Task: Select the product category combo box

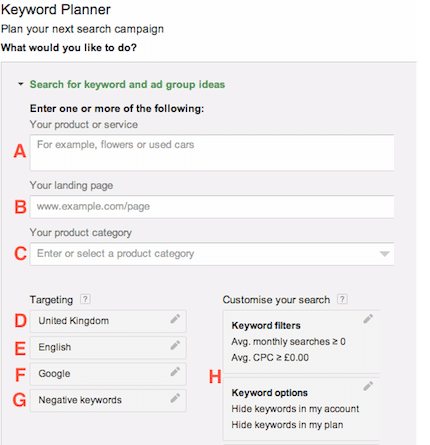Action: coord(212,254)
